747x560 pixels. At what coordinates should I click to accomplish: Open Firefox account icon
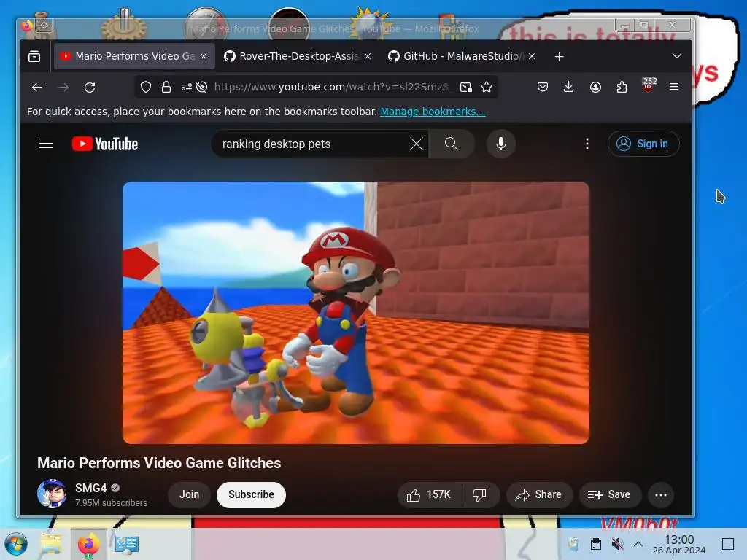[595, 87]
